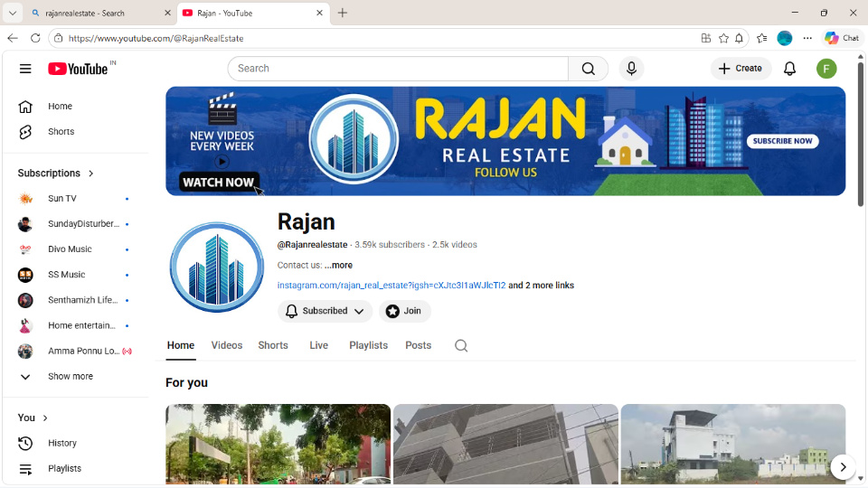Open the green F account avatar
Image resolution: width=868 pixels, height=488 pixels.
pyautogui.click(x=826, y=69)
